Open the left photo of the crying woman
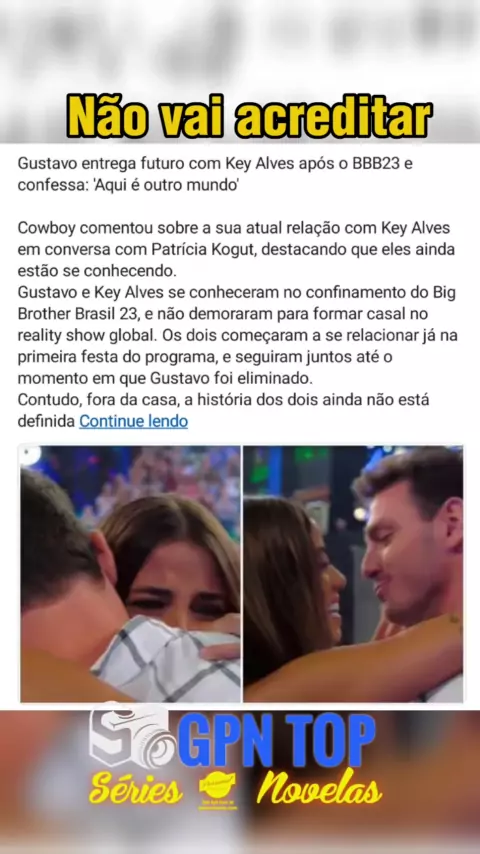The width and height of the screenshot is (480, 854). tap(130, 574)
